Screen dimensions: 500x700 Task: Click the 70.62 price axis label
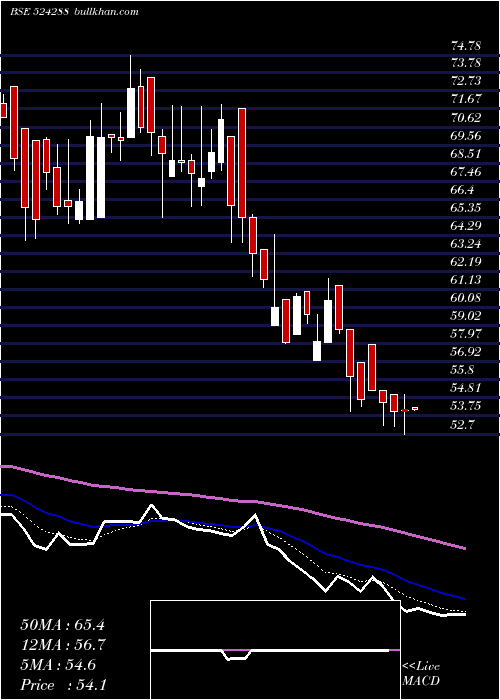pyautogui.click(x=466, y=118)
